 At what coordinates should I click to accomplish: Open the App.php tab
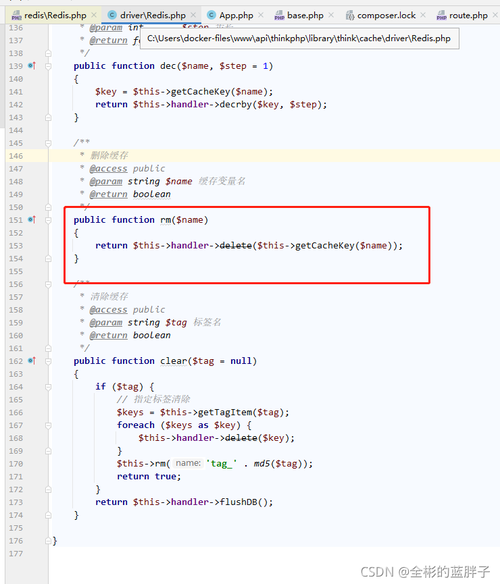pos(236,15)
